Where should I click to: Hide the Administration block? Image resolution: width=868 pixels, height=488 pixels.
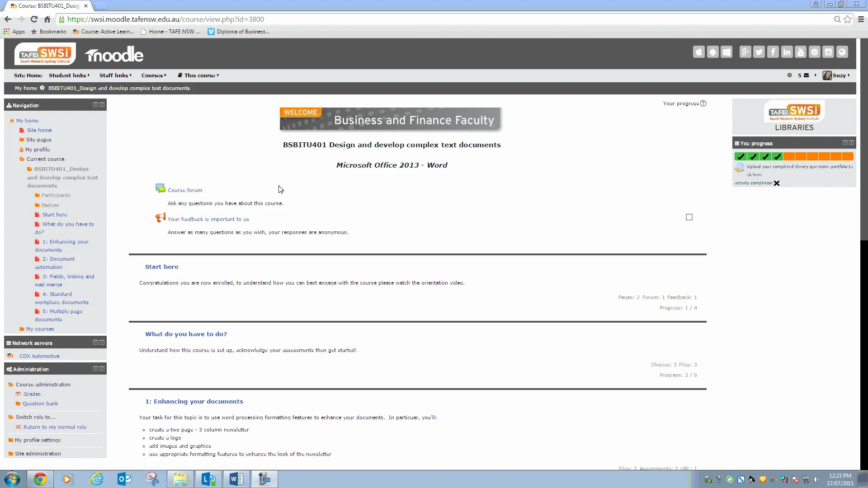tap(95, 369)
